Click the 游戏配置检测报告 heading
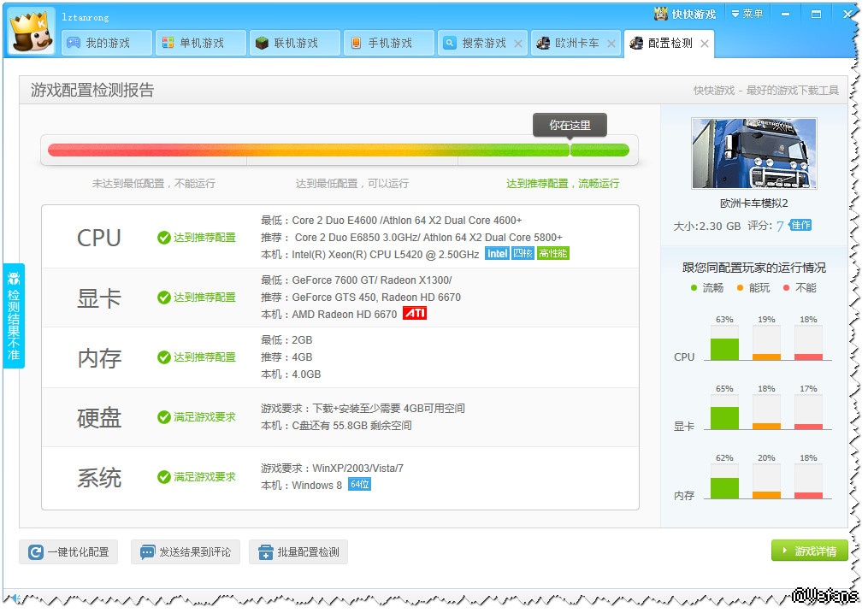Screen dimensions: 868x613 pos(92,90)
